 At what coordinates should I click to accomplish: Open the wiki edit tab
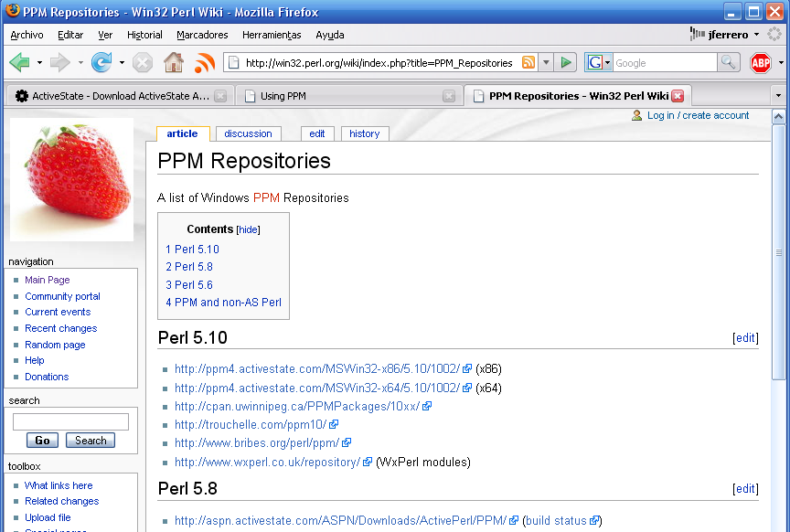(x=317, y=133)
